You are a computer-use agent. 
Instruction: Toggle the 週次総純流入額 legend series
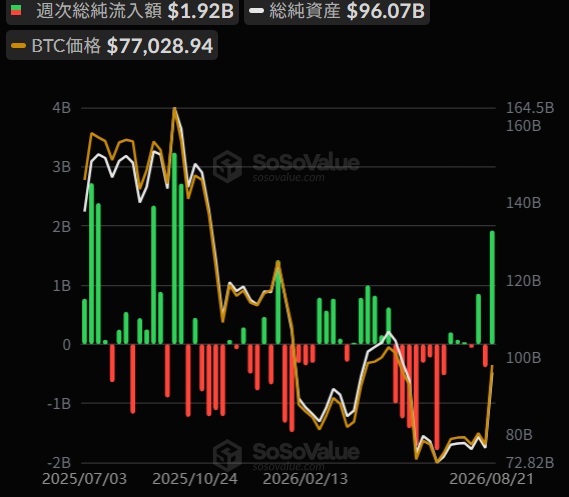[x=122, y=11]
